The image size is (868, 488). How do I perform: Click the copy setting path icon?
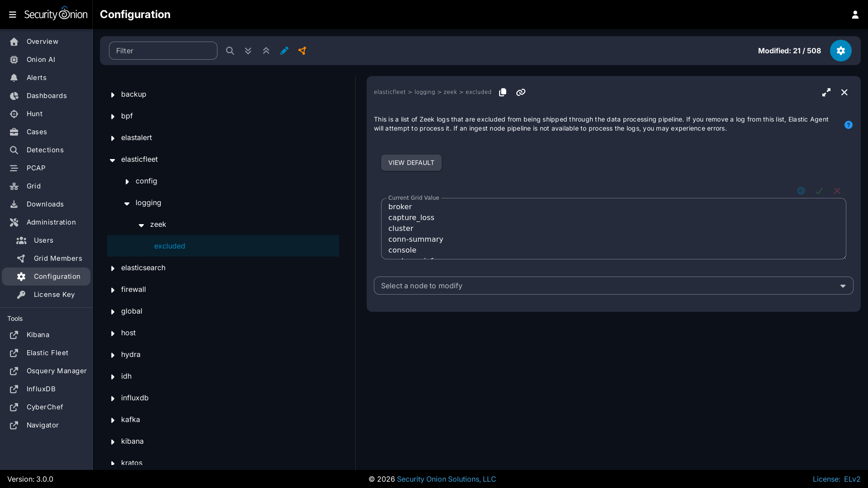coord(502,92)
